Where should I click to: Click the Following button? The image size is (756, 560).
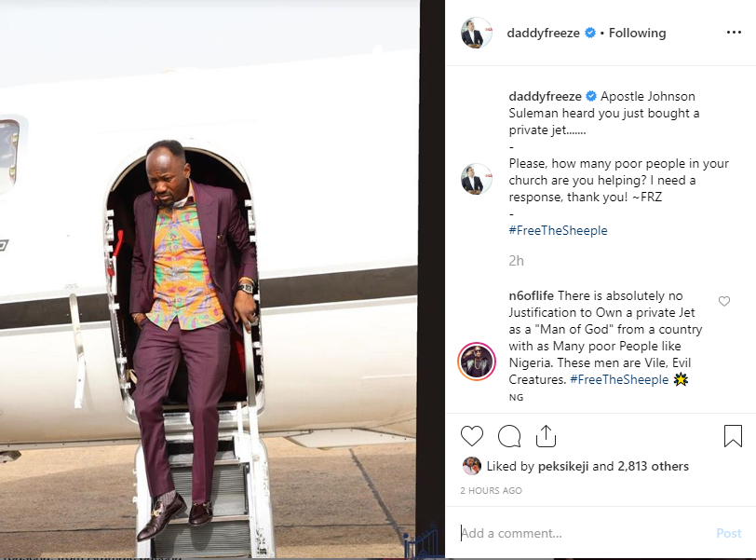pos(637,33)
